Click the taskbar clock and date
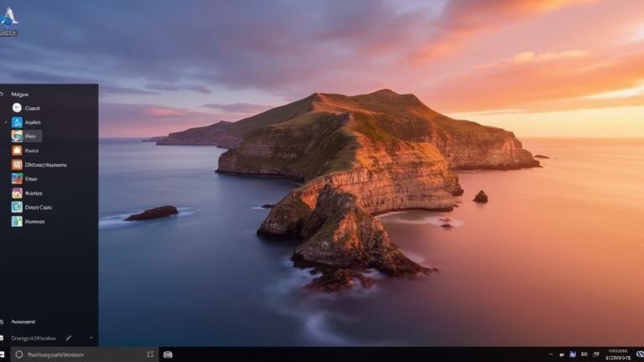644x362 pixels. coord(618,354)
